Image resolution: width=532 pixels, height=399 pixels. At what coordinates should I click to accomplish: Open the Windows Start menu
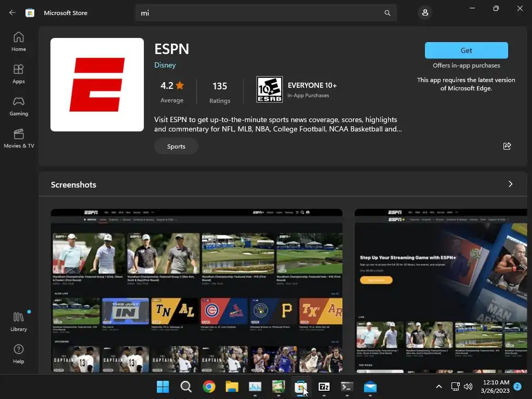click(x=163, y=387)
